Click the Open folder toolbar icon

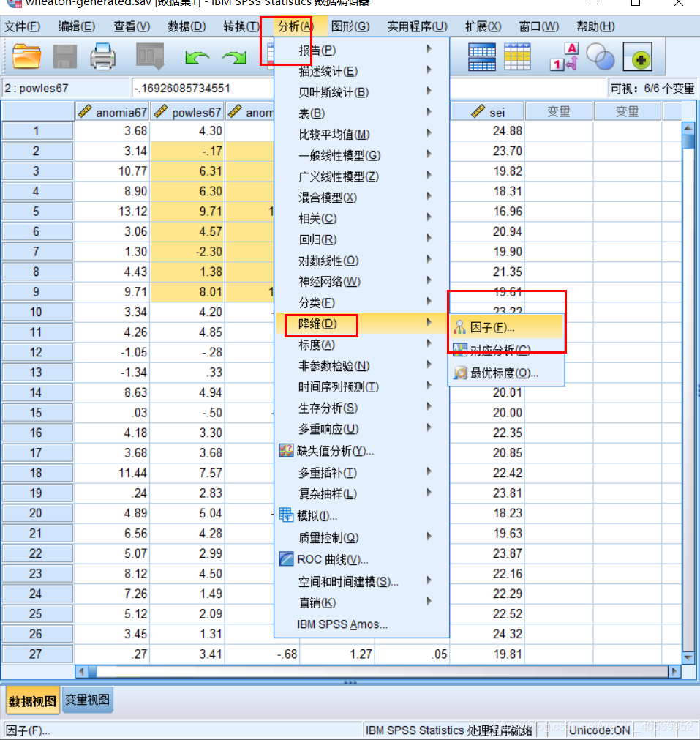point(26,56)
